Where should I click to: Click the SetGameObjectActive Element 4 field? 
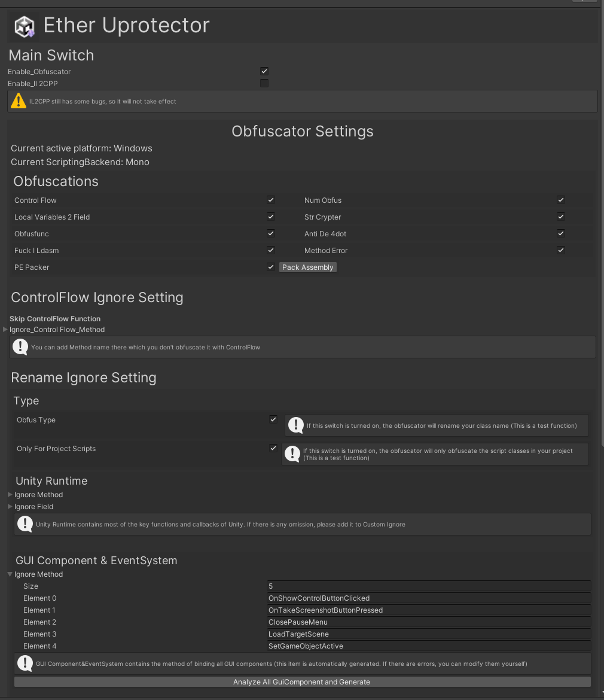429,646
